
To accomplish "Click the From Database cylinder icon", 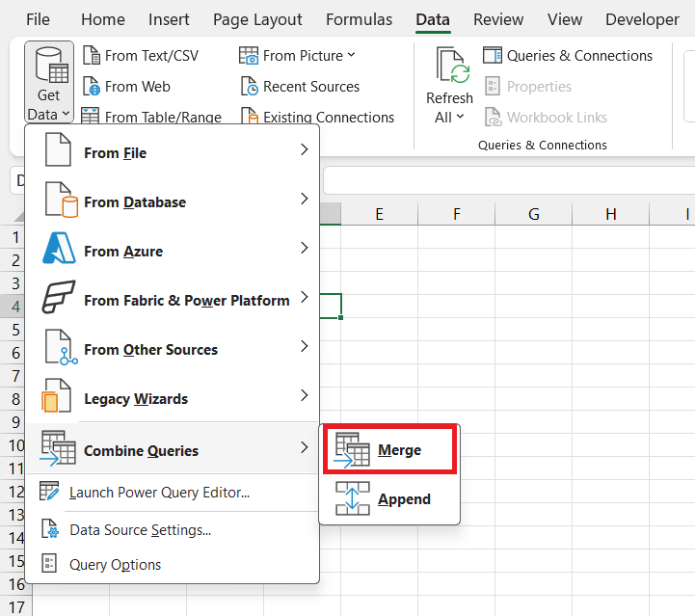I will click(x=62, y=200).
